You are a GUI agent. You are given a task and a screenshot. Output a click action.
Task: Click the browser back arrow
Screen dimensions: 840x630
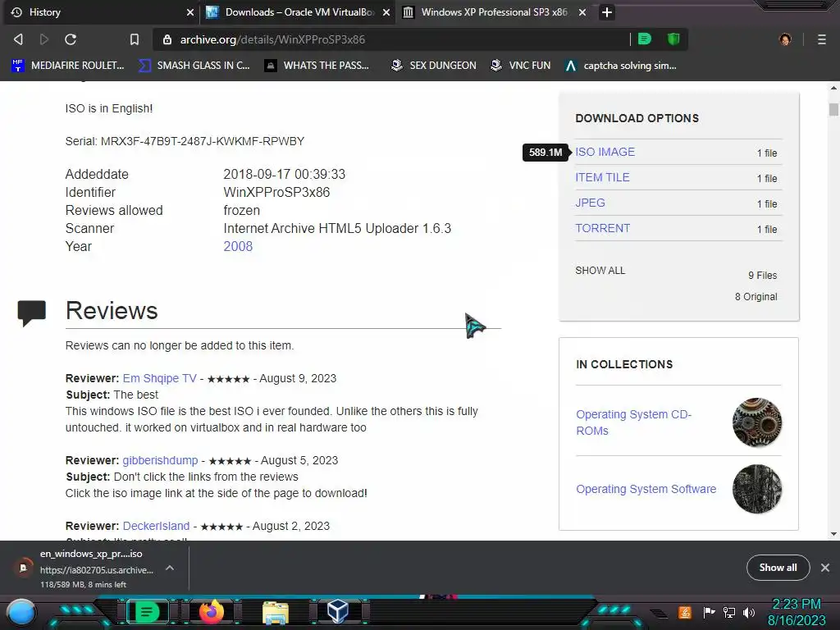click(x=18, y=39)
